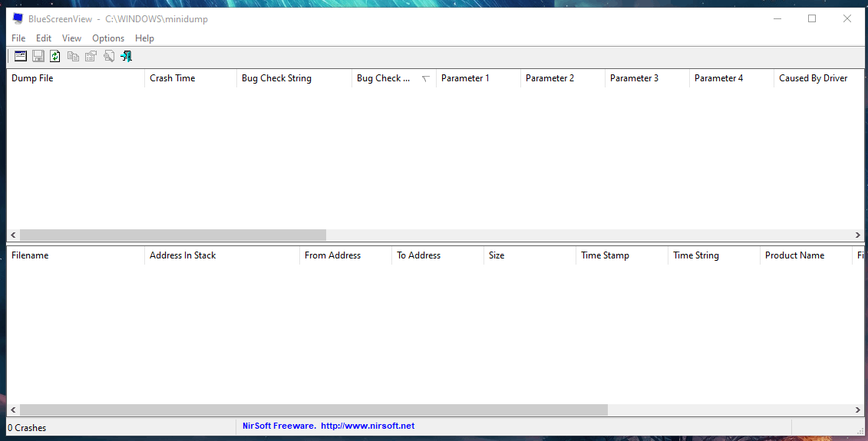Image resolution: width=868 pixels, height=441 pixels.
Task: Click the lower pane's right scroll arrow
Action: click(x=857, y=410)
